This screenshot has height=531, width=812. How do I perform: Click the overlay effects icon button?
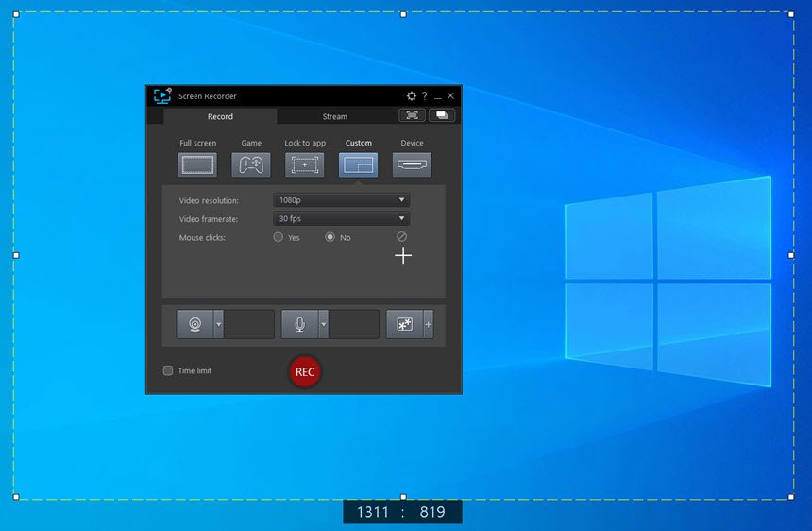404,324
